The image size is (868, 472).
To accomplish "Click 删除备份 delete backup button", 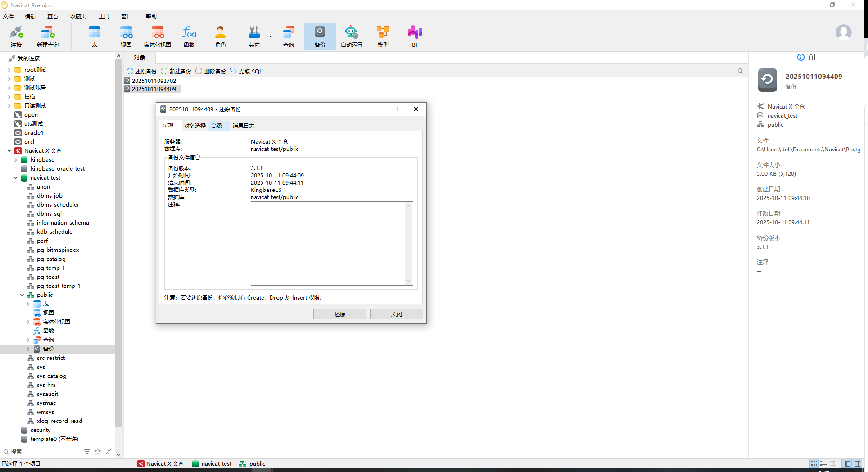I will (x=211, y=71).
